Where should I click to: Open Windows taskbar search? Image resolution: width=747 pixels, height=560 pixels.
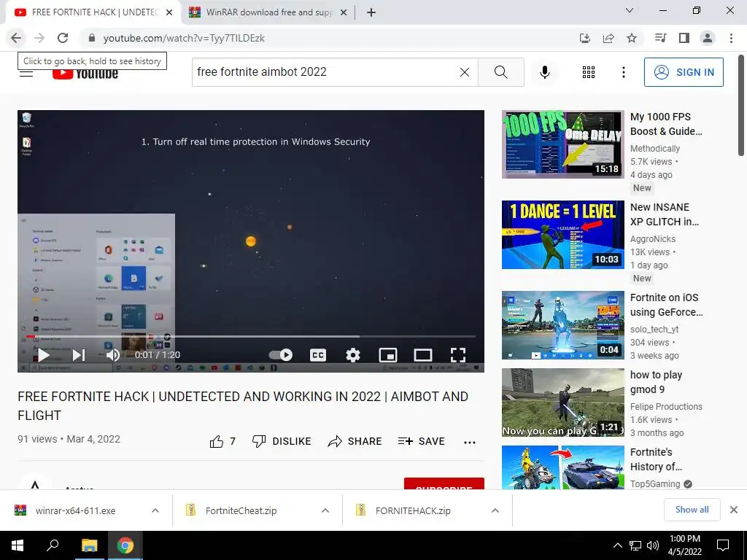click(53, 545)
